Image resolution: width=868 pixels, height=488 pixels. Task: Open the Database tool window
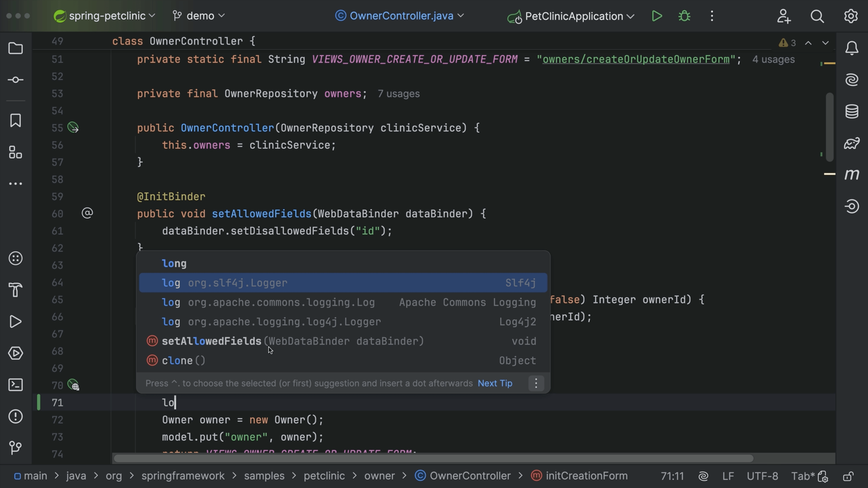coord(851,111)
